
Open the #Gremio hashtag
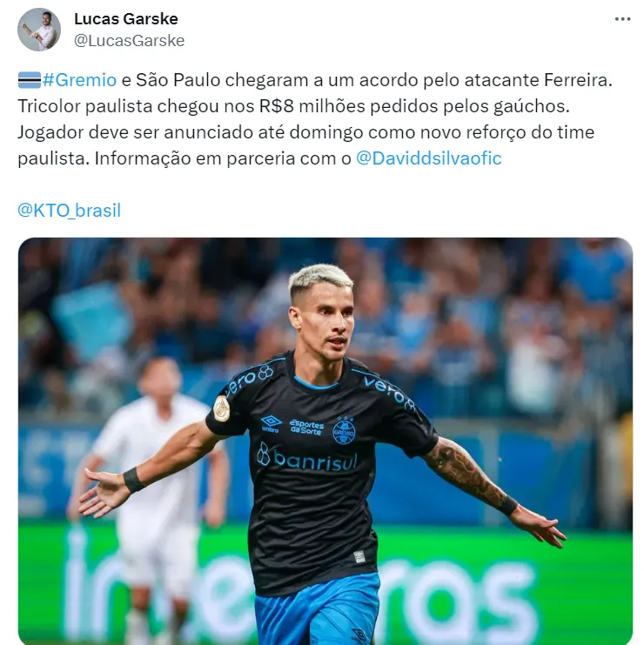coord(79,80)
